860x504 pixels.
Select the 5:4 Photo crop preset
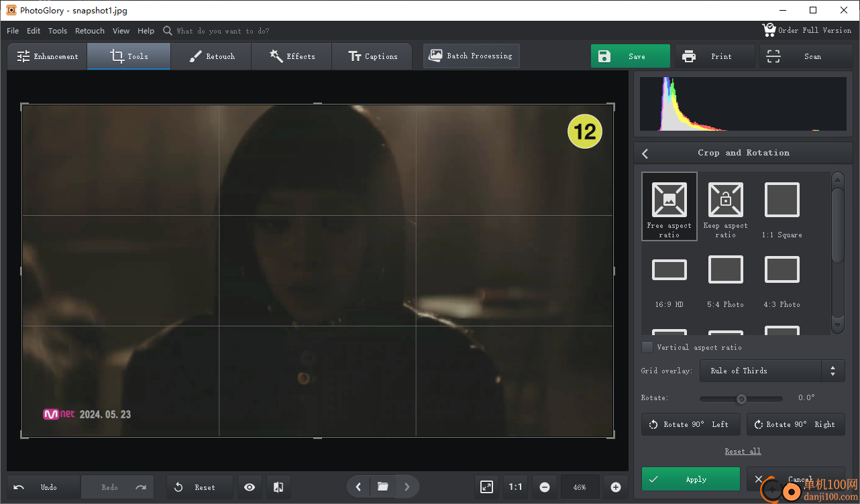[x=726, y=281]
